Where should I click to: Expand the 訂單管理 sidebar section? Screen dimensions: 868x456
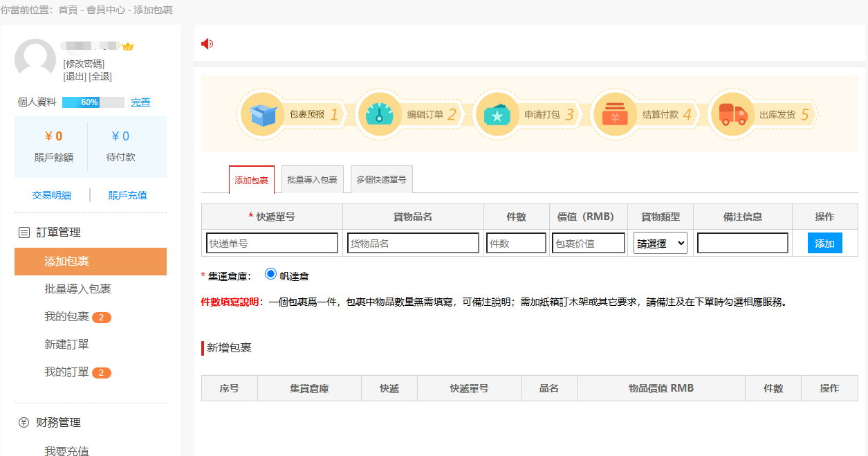(x=58, y=232)
